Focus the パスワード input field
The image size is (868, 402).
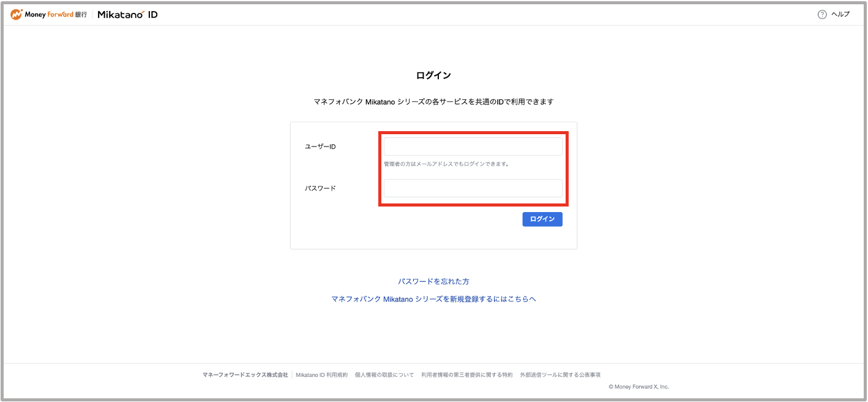point(473,188)
